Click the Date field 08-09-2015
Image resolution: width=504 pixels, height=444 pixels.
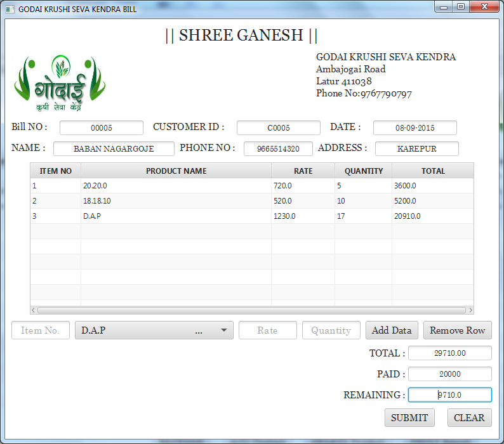(x=415, y=128)
